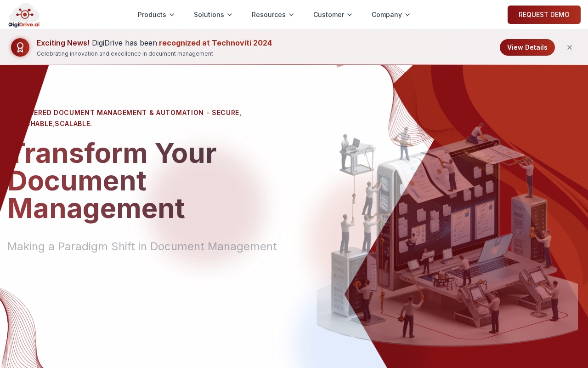Click the View Details button
The image size is (588, 368).
click(x=527, y=47)
